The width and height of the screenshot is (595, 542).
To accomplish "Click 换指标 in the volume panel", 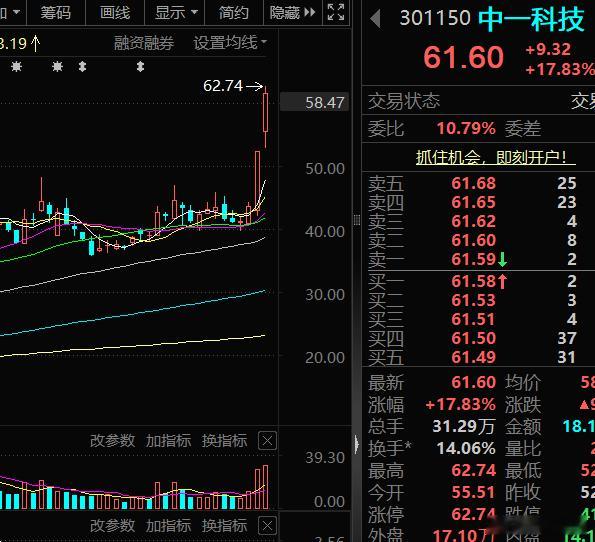I will point(224,441).
